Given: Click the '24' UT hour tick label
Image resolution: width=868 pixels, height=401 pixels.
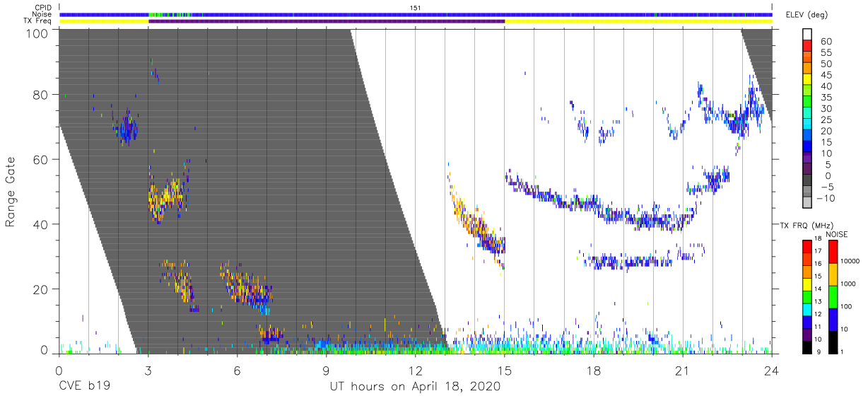Looking at the screenshot, I should pyautogui.click(x=771, y=371).
